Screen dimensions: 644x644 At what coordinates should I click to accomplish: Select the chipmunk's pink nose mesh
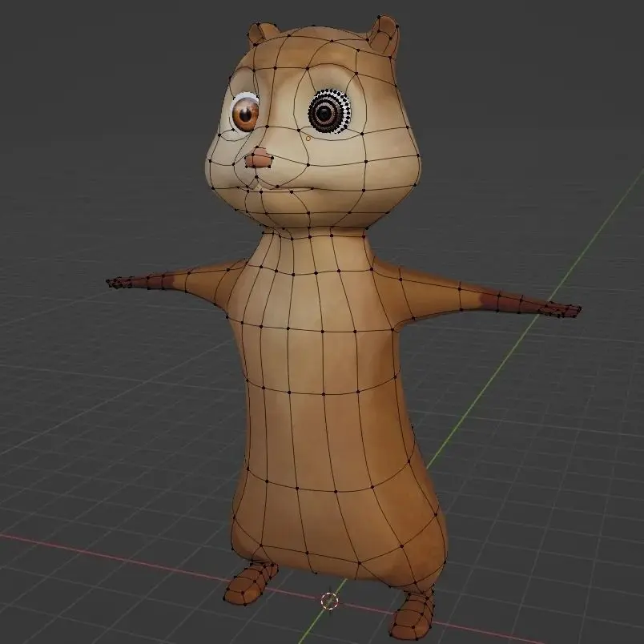pos(259,158)
